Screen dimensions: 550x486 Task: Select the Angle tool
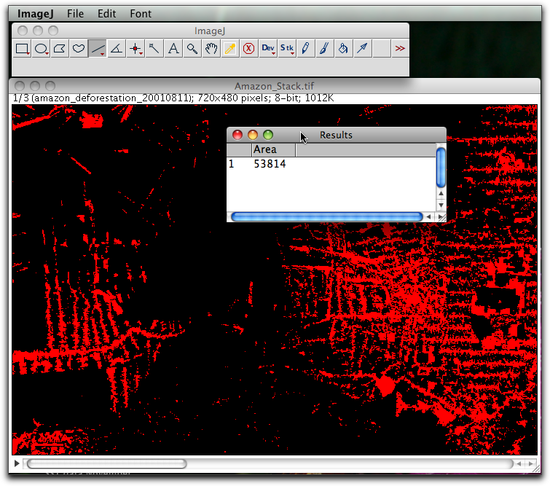[x=116, y=48]
